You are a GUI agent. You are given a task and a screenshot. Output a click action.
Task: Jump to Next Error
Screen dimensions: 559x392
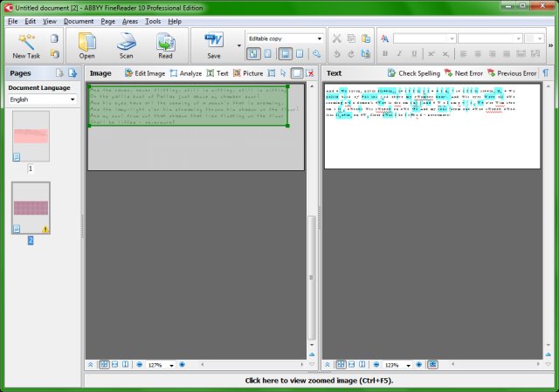click(x=463, y=73)
